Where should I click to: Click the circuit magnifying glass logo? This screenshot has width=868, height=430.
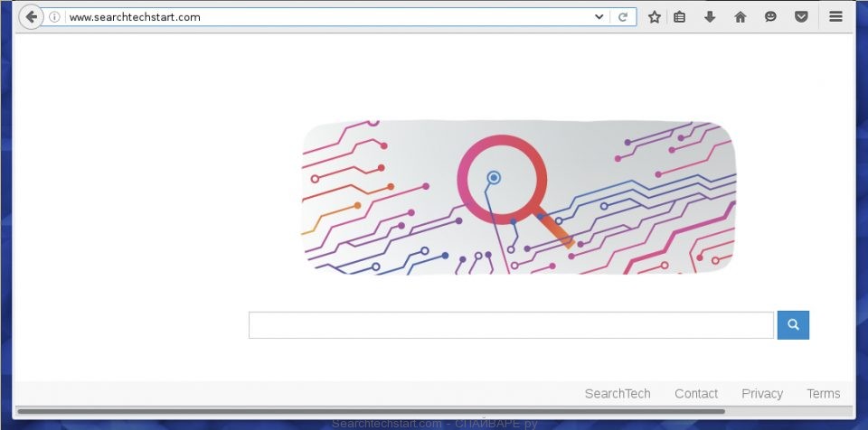point(519,198)
